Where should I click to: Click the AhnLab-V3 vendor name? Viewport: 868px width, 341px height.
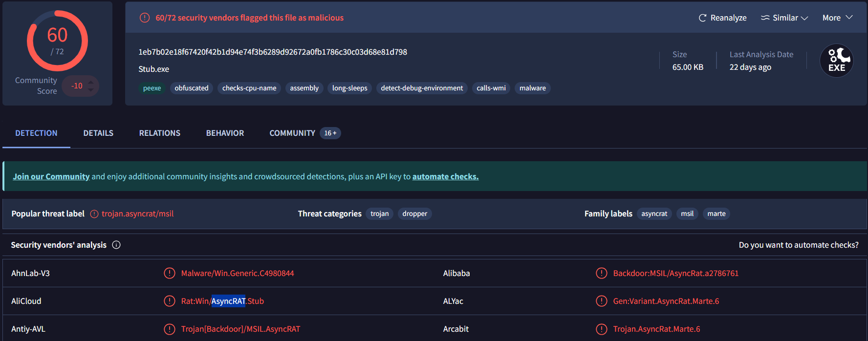30,273
